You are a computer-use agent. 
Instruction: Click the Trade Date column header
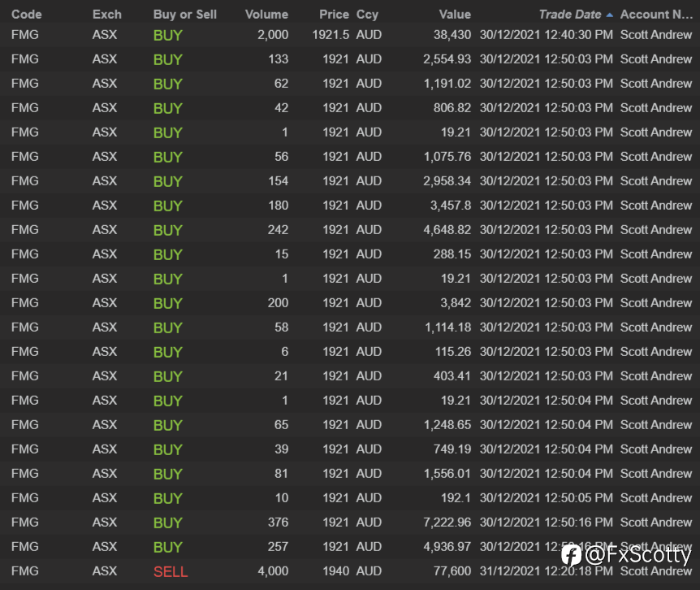[569, 15]
